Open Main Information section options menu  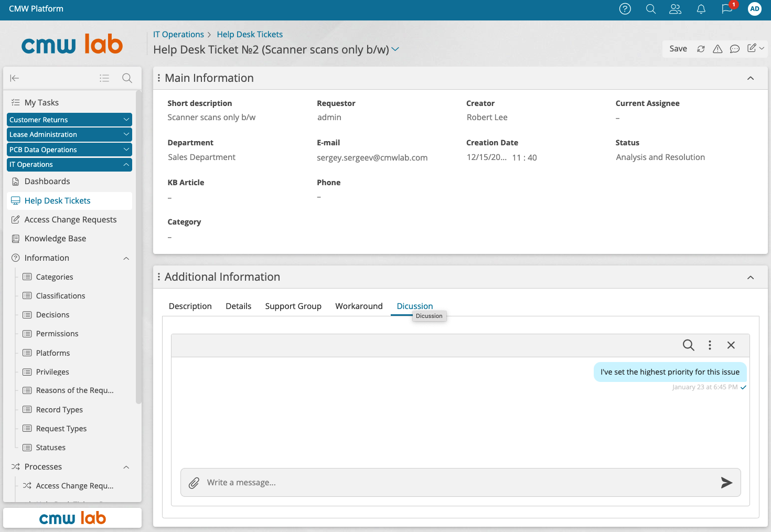coord(159,78)
